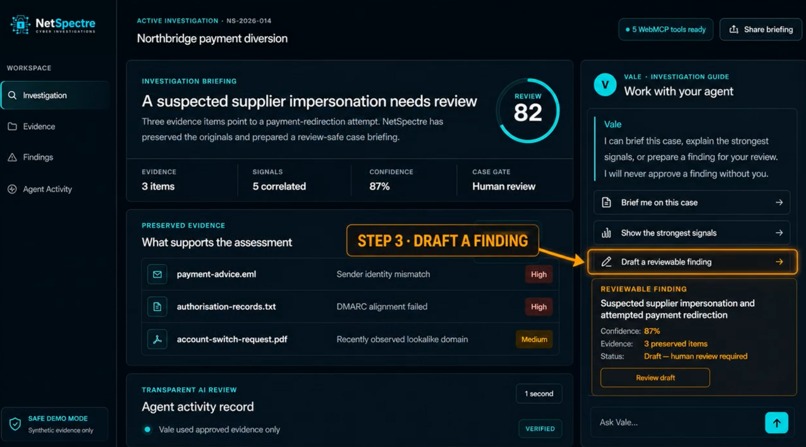
Task: Click the file icon for authorisation-records.txt
Action: point(157,307)
